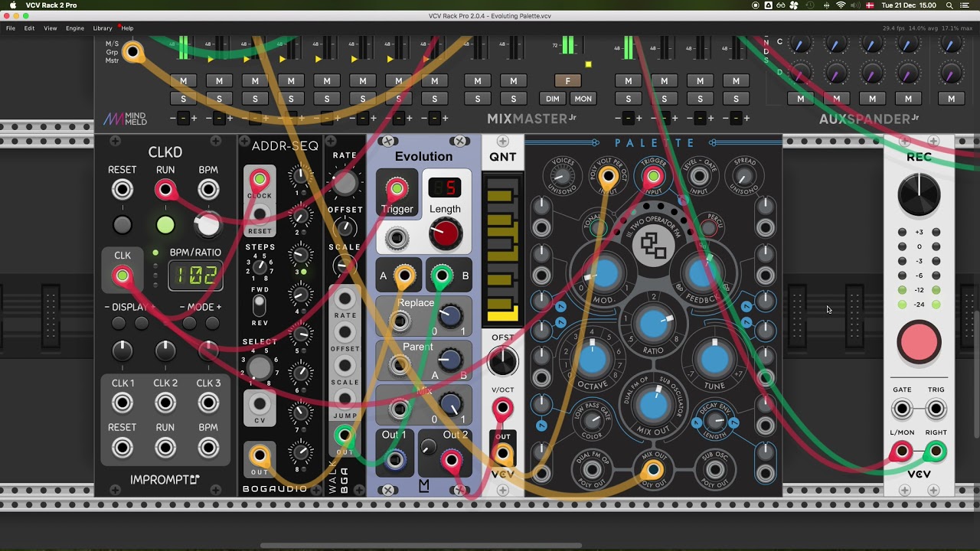This screenshot has height=551, width=980.
Task: Click the CLKD master CLK output jack
Action: coord(122,276)
